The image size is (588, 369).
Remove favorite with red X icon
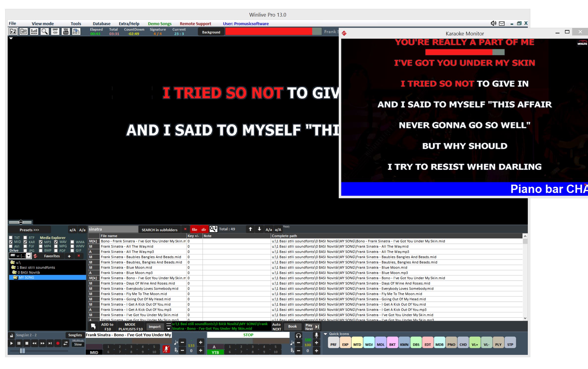[79, 256]
